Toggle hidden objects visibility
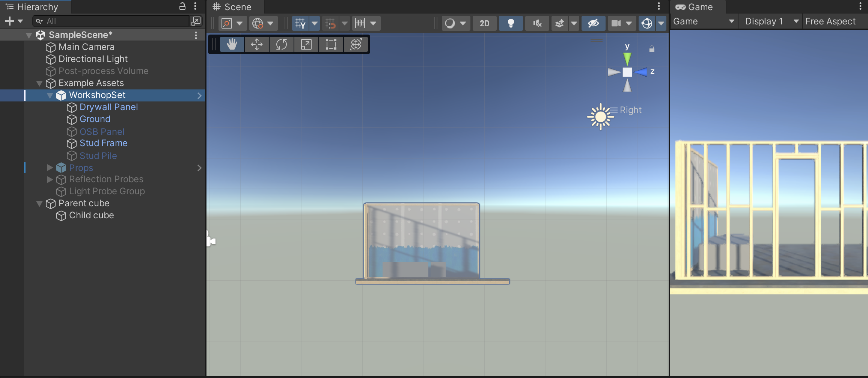Screen dimensions: 868x378 [594, 23]
